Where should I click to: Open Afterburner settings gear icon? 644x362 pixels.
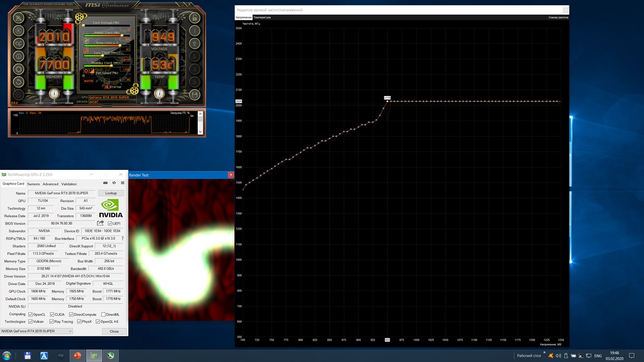pos(19,69)
